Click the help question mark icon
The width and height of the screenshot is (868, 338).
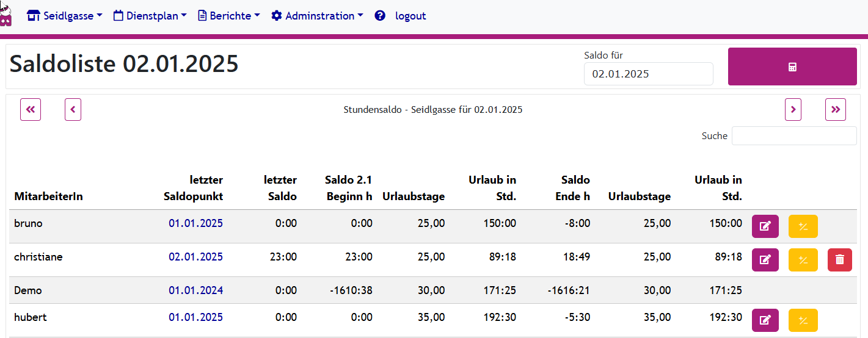click(380, 16)
